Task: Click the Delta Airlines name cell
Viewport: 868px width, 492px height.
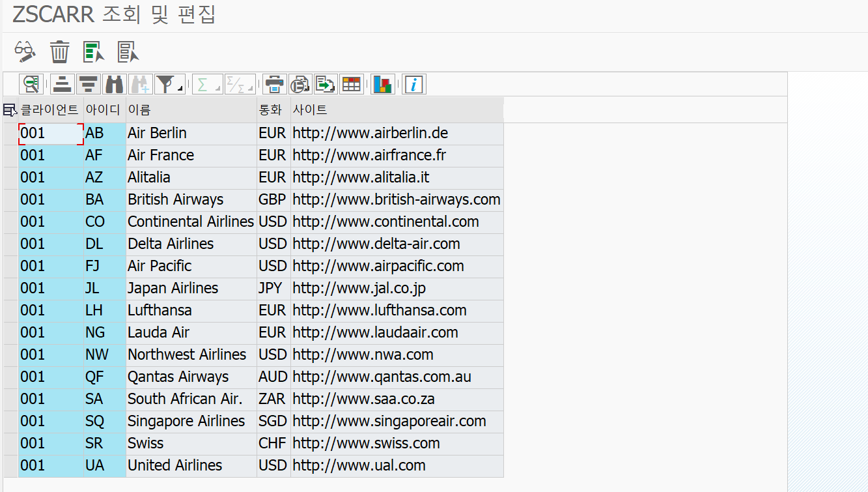Action: (191, 244)
